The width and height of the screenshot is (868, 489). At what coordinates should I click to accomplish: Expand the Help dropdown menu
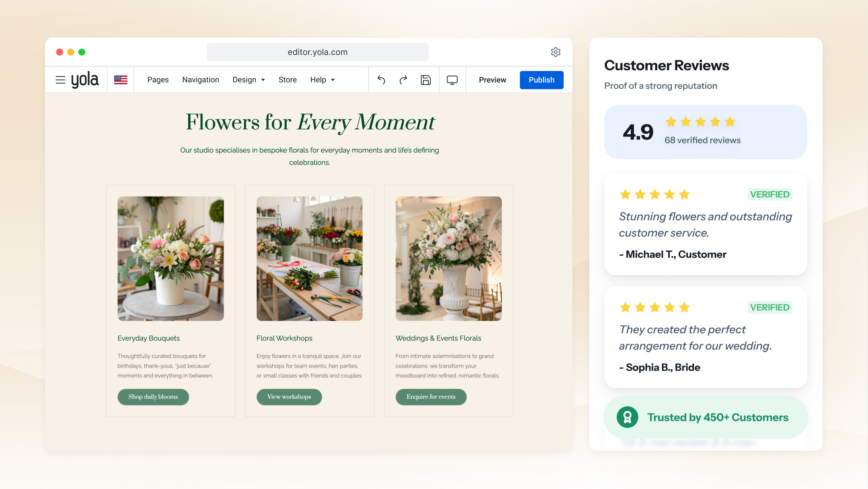tap(322, 80)
